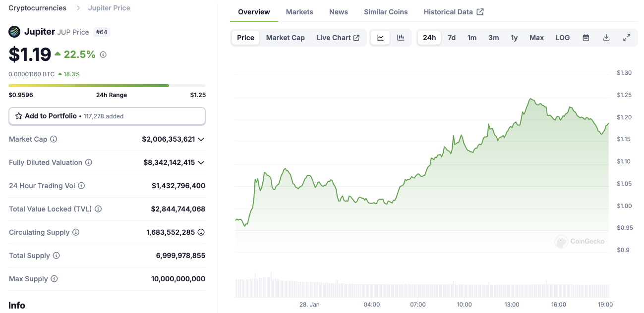Screen dimensions: 644x313
Task: Open the Fully Diluted Valuation info icon
Action: pyautogui.click(x=89, y=162)
